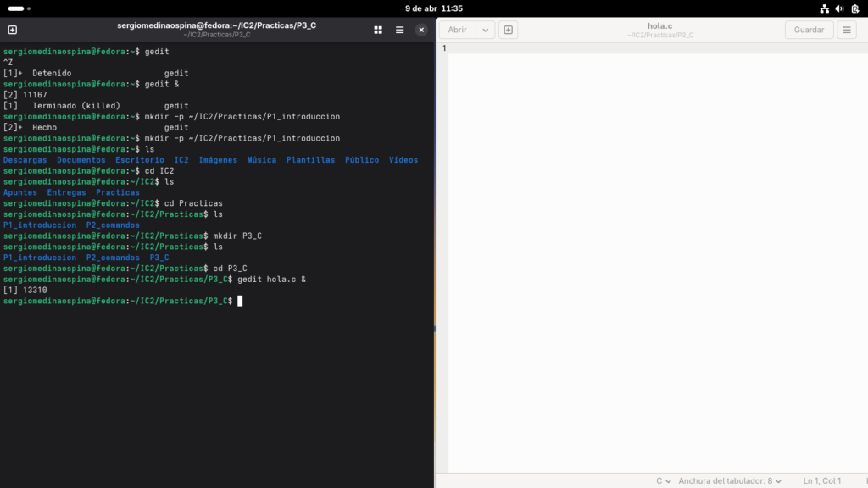Open the terminal's hamburger menu
This screenshot has width=868, height=488.
coord(398,29)
